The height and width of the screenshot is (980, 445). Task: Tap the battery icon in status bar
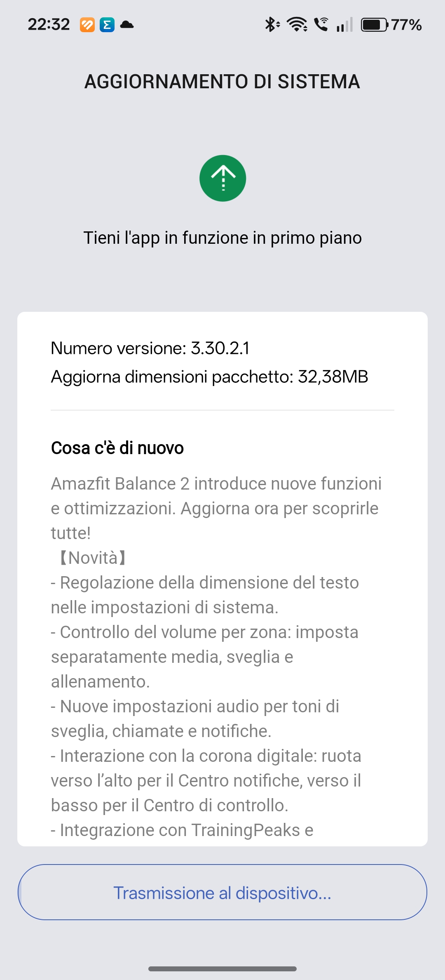coord(374,25)
